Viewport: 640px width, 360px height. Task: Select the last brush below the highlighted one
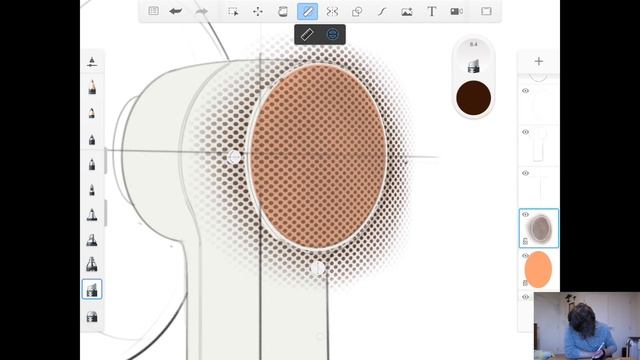coord(92,316)
